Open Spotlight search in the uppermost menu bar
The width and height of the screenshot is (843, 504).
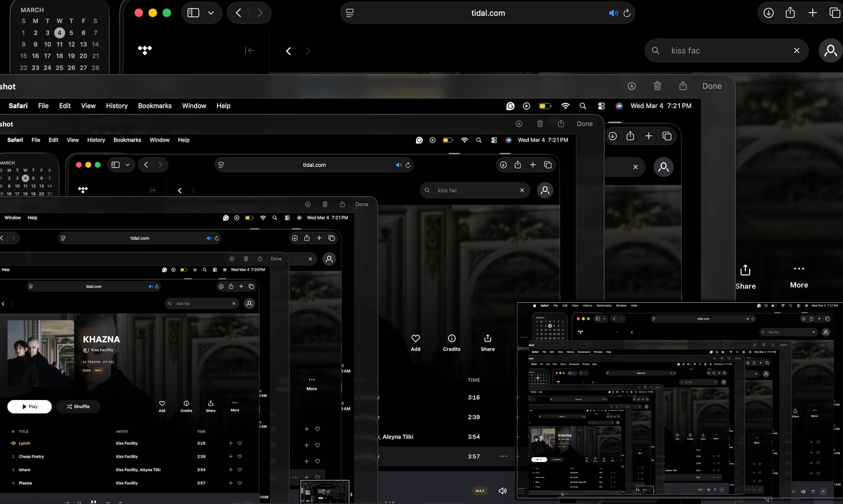[583, 106]
